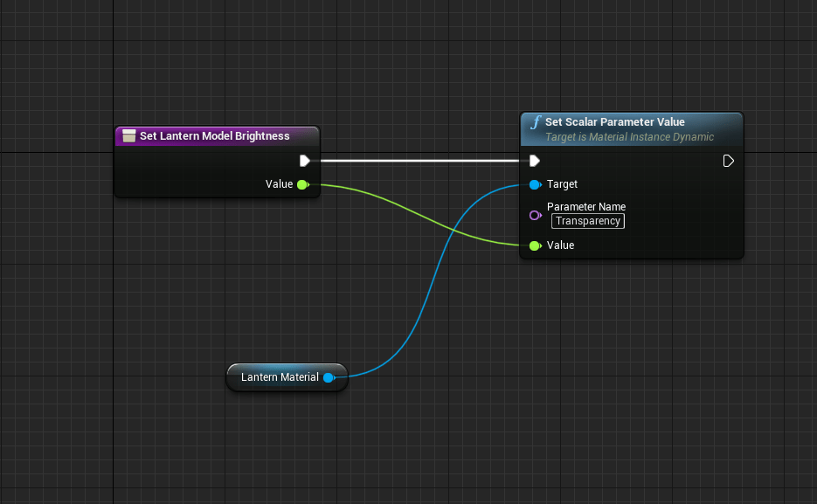The image size is (817, 504).
Task: Select the Set Scalar Parameter Value node header
Action: [x=615, y=122]
